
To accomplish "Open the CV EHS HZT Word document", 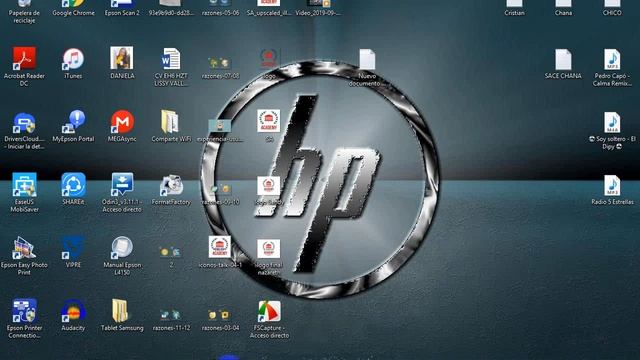I will 171,58.
